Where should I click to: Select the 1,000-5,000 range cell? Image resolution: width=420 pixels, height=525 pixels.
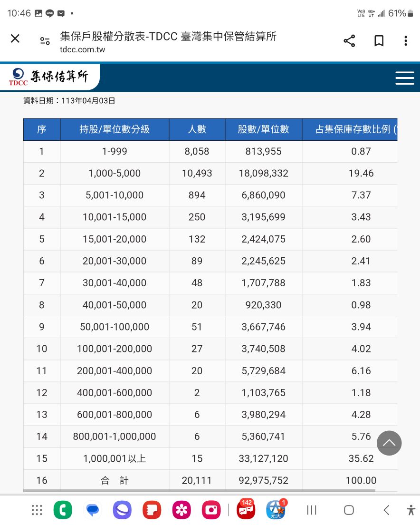tap(115, 173)
